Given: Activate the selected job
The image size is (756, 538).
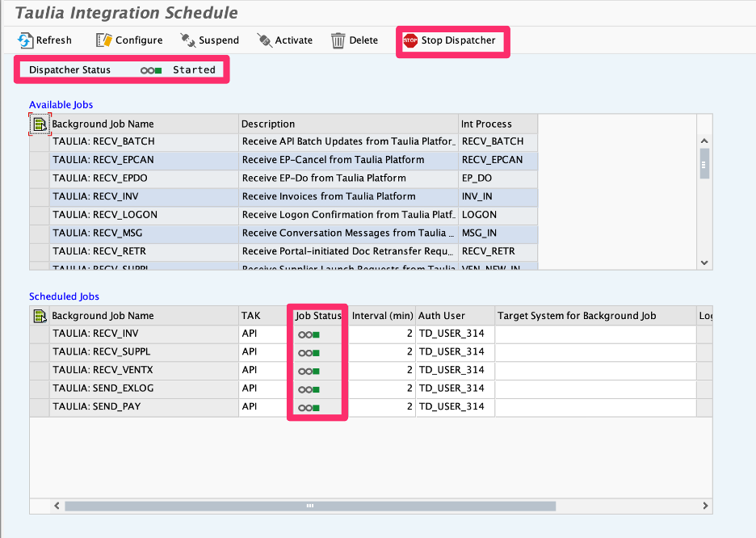Looking at the screenshot, I should (x=285, y=40).
